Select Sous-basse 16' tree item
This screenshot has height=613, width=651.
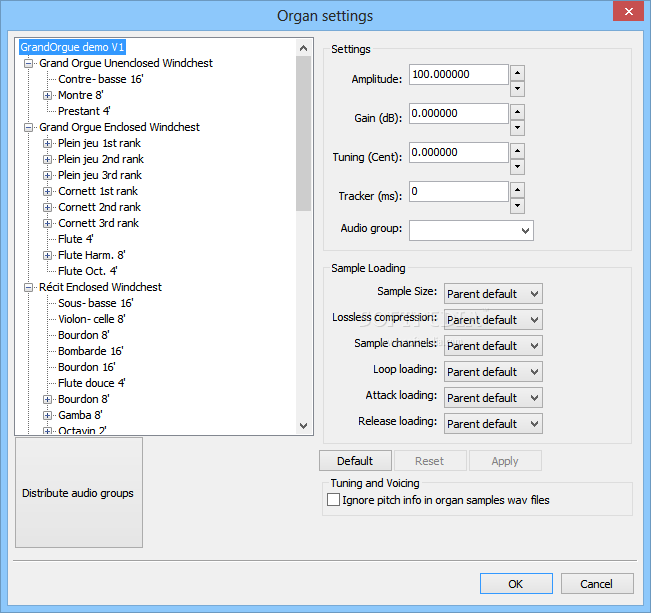click(96, 303)
